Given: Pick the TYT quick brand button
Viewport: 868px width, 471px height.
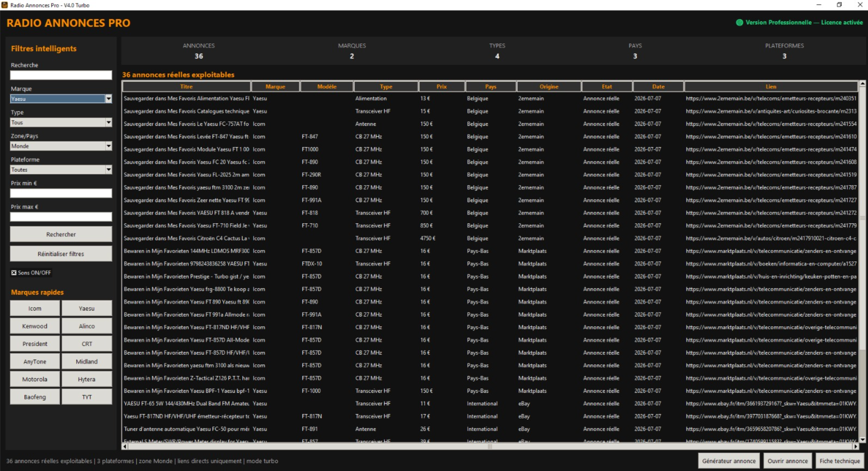Looking at the screenshot, I should click(87, 397).
